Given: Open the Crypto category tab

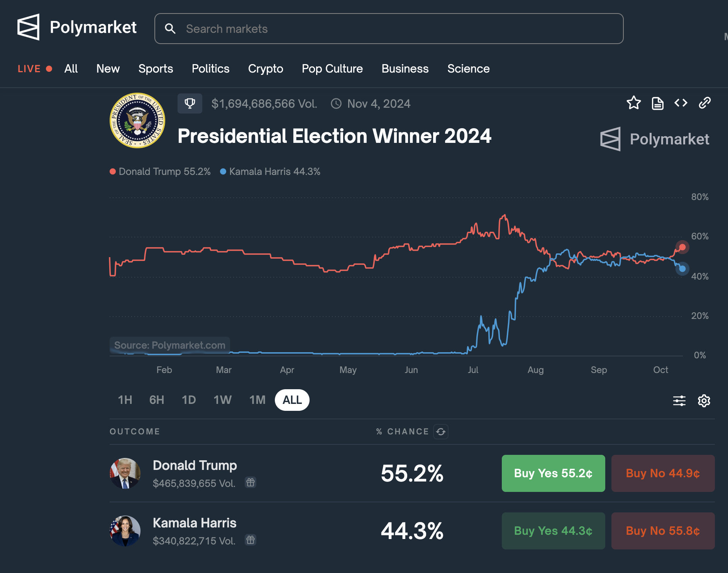Looking at the screenshot, I should 266,69.
